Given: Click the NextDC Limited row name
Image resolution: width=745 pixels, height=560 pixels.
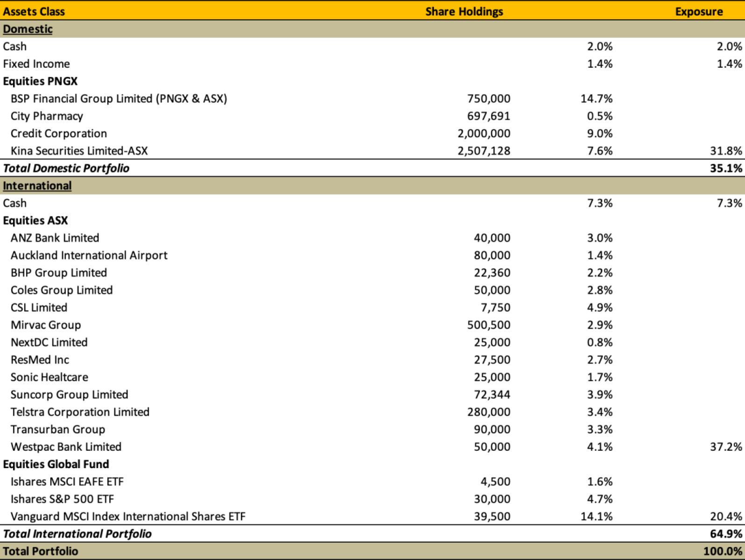Looking at the screenshot, I should coord(49,343).
